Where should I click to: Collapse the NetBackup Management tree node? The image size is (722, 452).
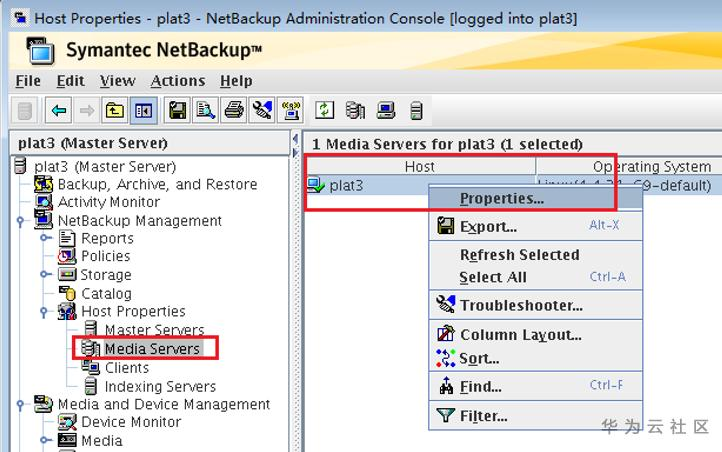pyautogui.click(x=20, y=221)
